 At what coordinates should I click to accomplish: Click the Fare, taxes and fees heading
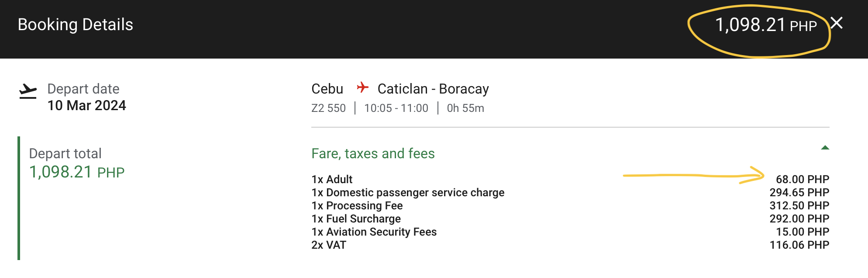click(373, 153)
